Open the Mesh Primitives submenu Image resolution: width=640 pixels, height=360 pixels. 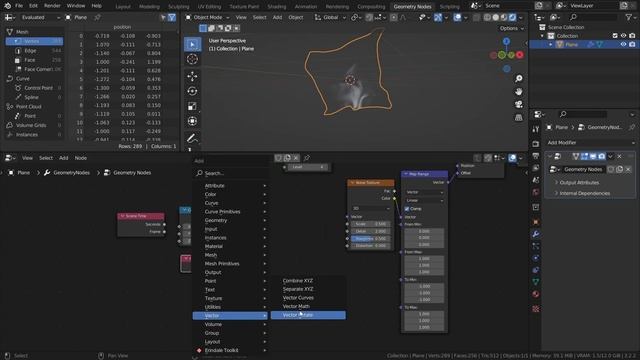(x=231, y=264)
